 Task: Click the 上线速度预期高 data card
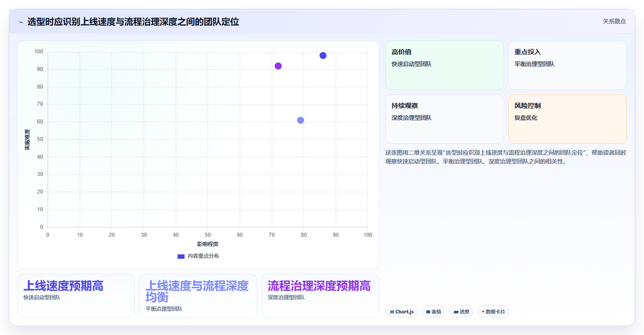point(76,295)
